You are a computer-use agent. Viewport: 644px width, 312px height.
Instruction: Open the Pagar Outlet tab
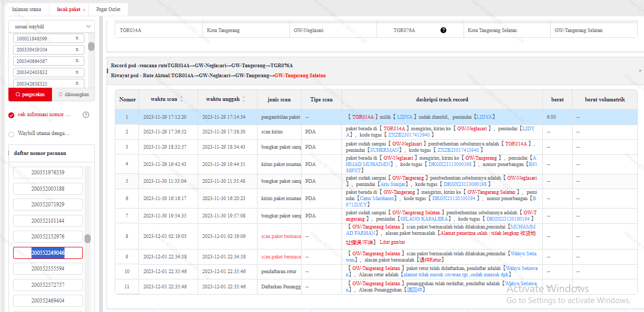pos(109,10)
